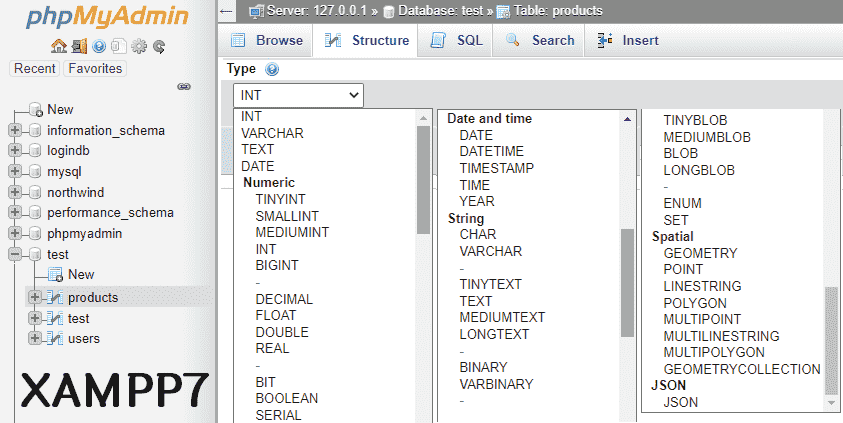843x423 pixels.
Task: Open the navigation panel settings gear icon
Action: pos(139,46)
